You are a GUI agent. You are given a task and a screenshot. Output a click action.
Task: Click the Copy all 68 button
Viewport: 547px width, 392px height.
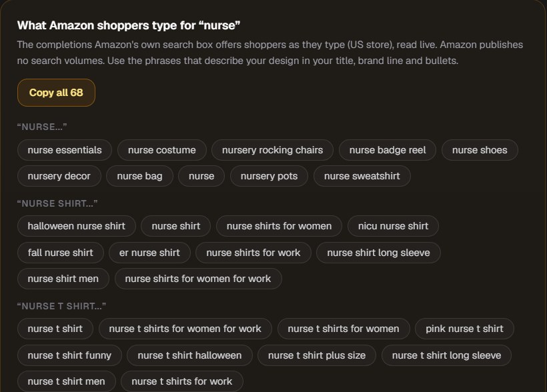coord(56,93)
